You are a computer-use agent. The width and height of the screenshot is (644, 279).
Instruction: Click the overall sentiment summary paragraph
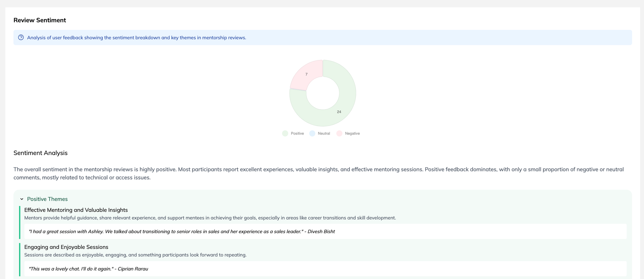[319, 173]
